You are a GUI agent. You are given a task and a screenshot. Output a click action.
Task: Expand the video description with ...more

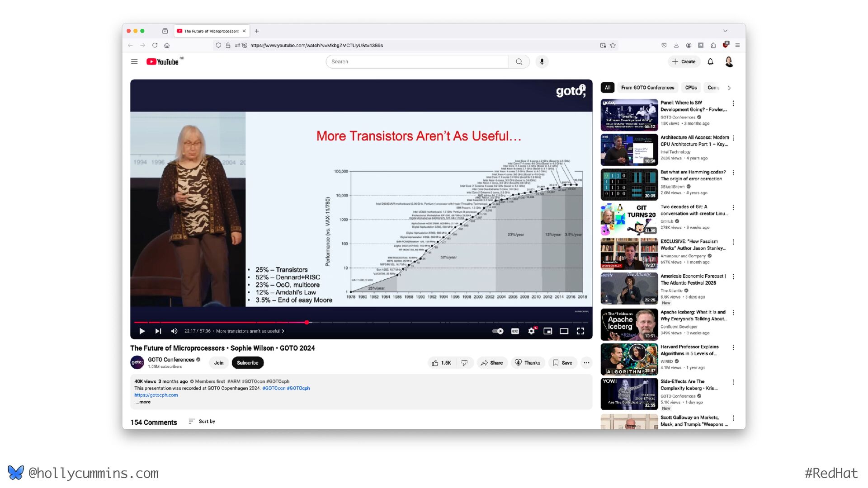click(x=144, y=402)
